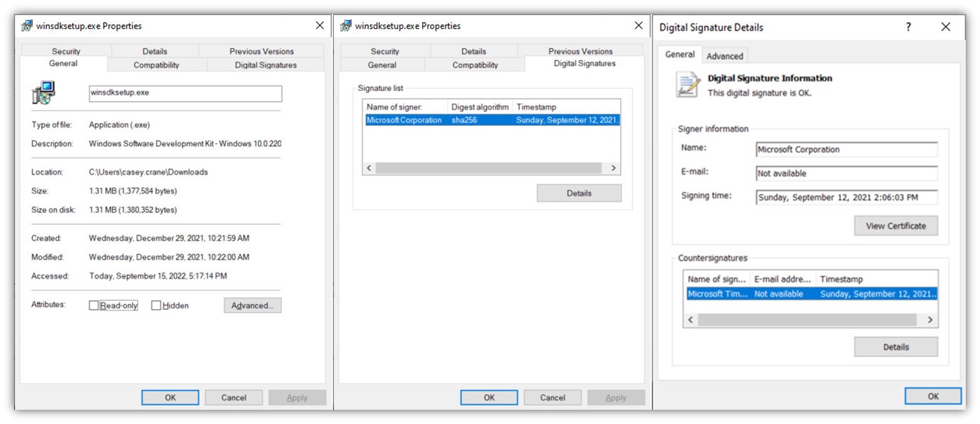Click OK in Digital Signature Details
This screenshot has height=424, width=980.
pyautogui.click(x=933, y=396)
